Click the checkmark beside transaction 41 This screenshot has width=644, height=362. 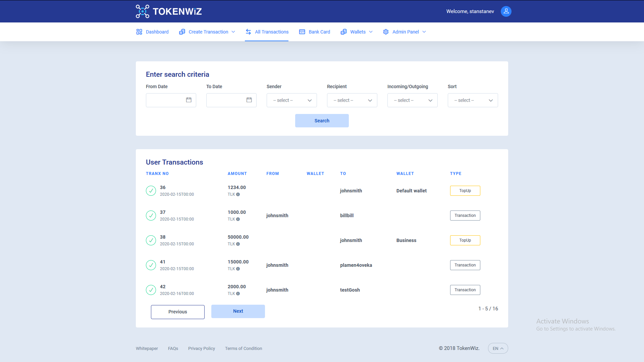coord(151,265)
